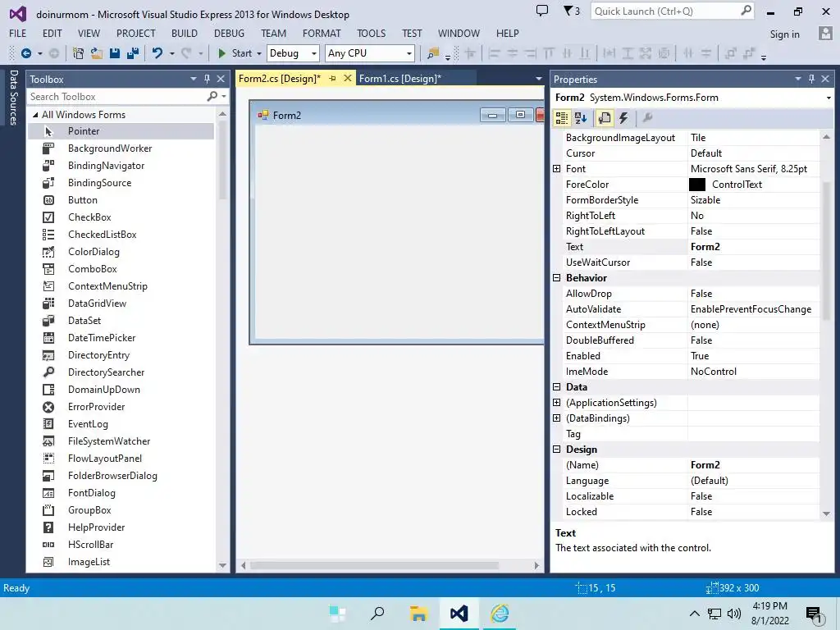Select the FolderBrowserDialog control in Toolbox
The image size is (840, 630).
tap(121, 476)
